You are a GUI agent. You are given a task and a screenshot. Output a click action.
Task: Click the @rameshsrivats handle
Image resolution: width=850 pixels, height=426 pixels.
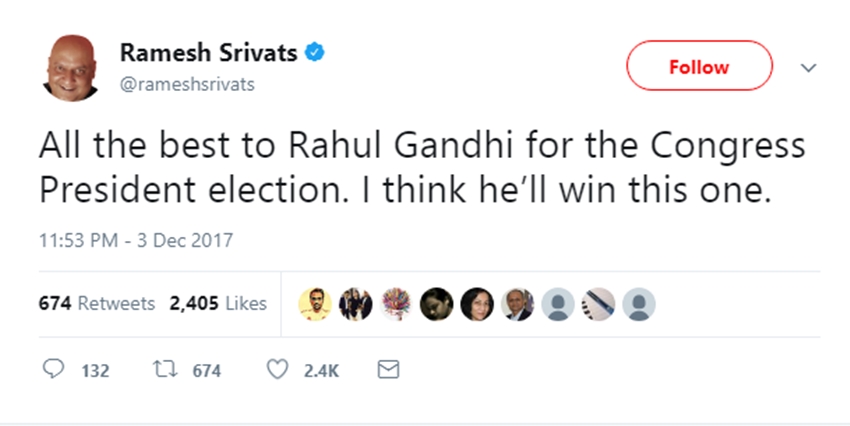click(186, 84)
